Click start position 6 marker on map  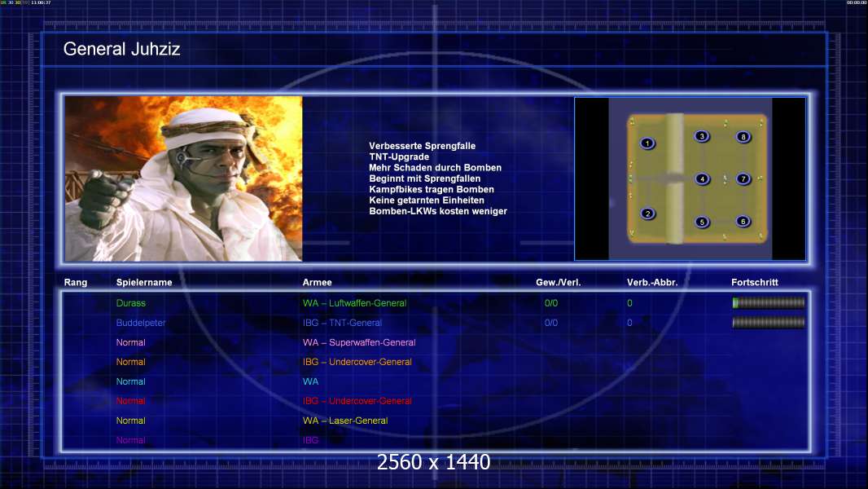(743, 221)
